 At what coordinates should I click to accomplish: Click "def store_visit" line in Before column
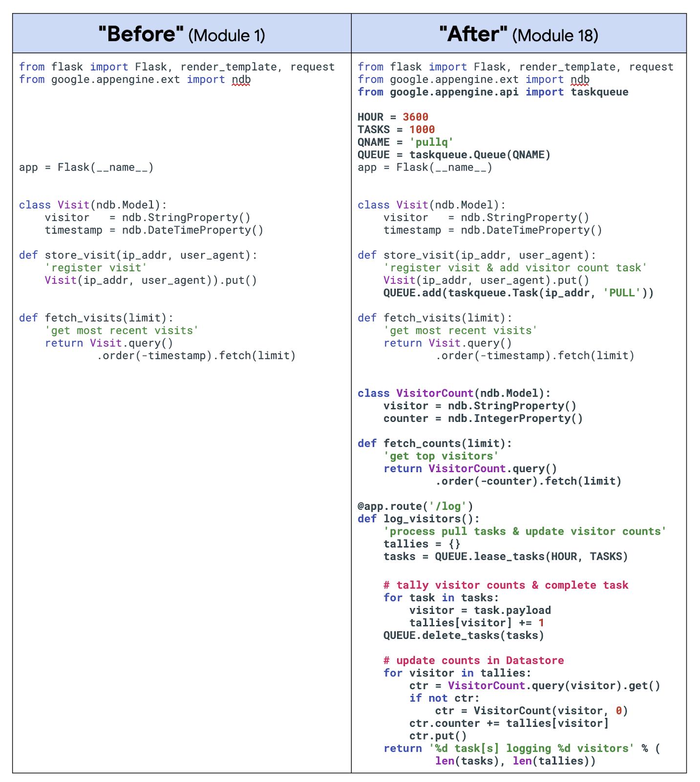coord(138,255)
